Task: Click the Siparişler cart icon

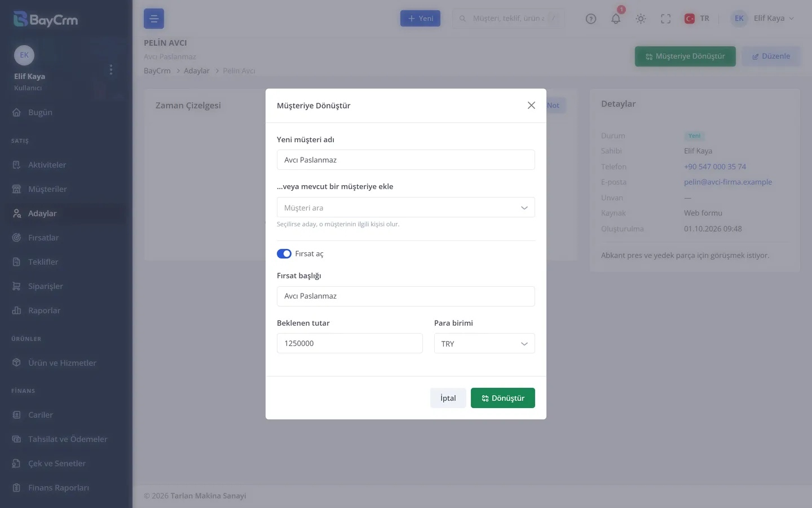Action: tap(17, 286)
